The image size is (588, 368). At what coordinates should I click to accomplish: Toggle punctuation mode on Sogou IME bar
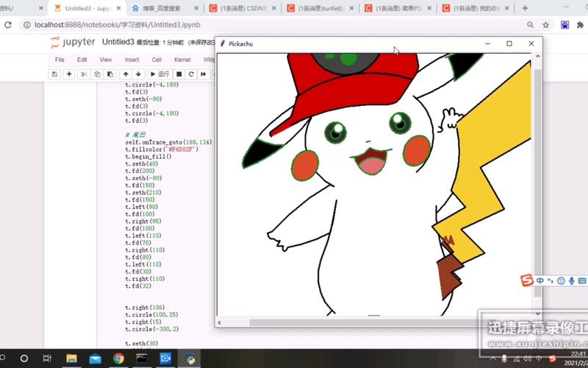pos(550,280)
